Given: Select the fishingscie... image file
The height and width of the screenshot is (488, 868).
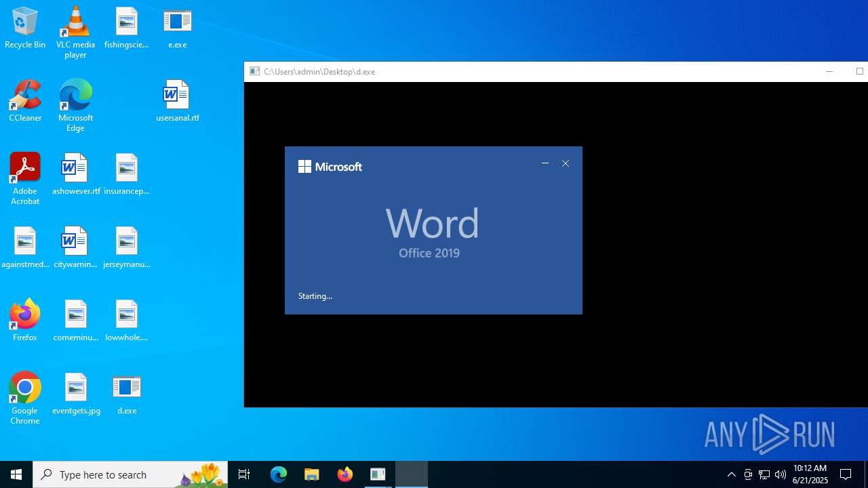Looking at the screenshot, I should [x=126, y=28].
